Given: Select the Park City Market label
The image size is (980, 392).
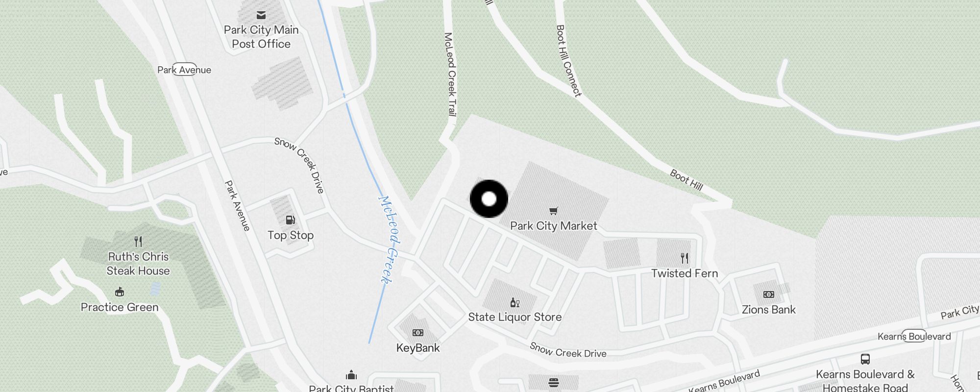Looking at the screenshot, I should point(554,226).
